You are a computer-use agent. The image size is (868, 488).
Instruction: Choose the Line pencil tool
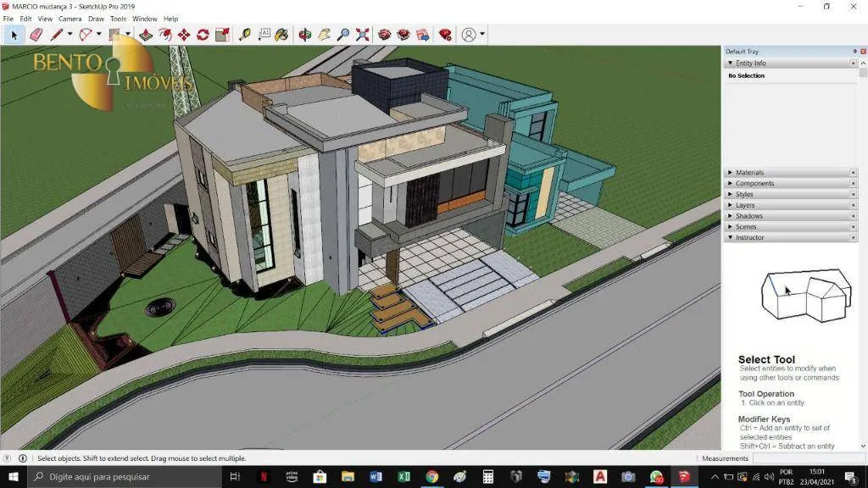(57, 35)
